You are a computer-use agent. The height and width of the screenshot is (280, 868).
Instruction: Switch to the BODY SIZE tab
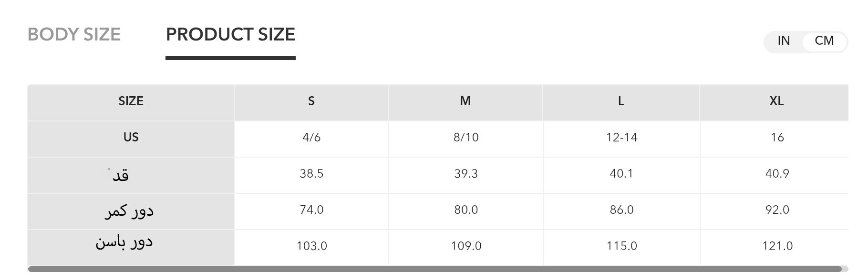coord(74,35)
